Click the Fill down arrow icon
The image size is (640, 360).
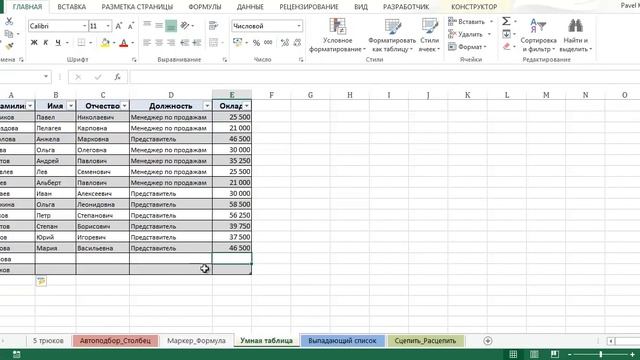click(x=506, y=34)
